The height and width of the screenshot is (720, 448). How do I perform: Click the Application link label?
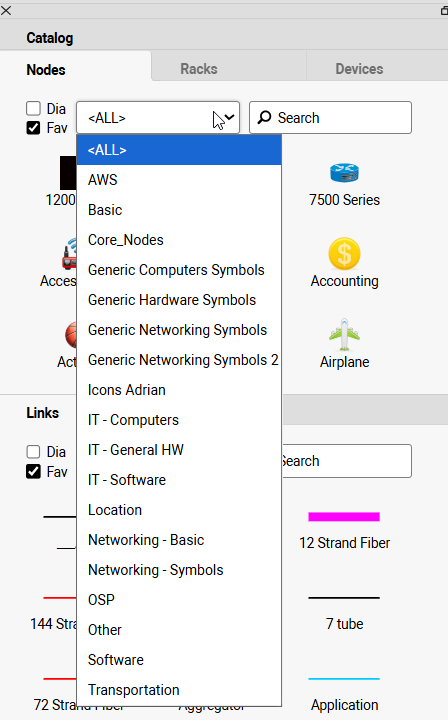[344, 704]
